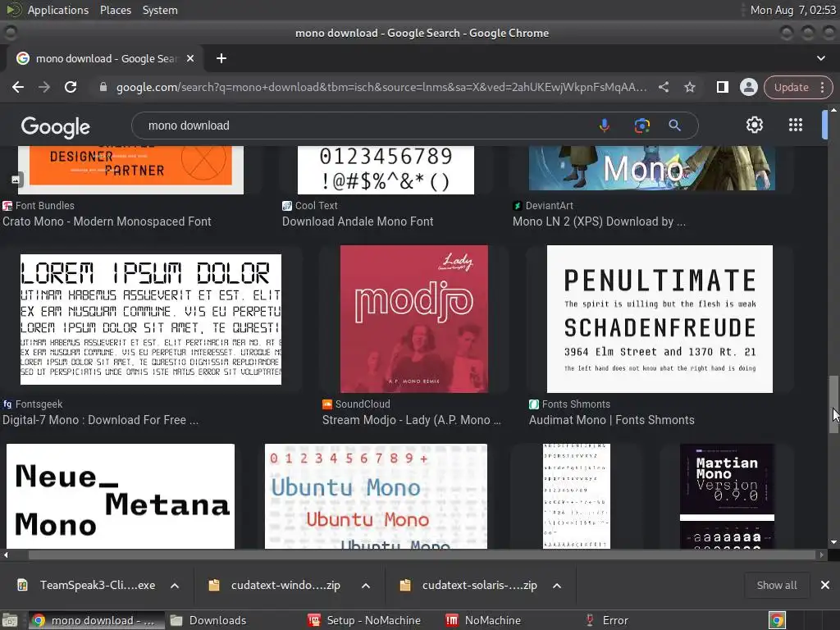Open the Applications menu
This screenshot has width=840, height=630.
click(x=58, y=10)
